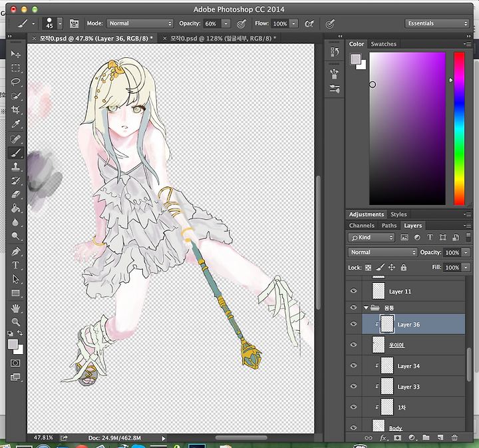This screenshot has height=448, width=479.
Task: Switch to the 128% document tab
Action: (223, 39)
